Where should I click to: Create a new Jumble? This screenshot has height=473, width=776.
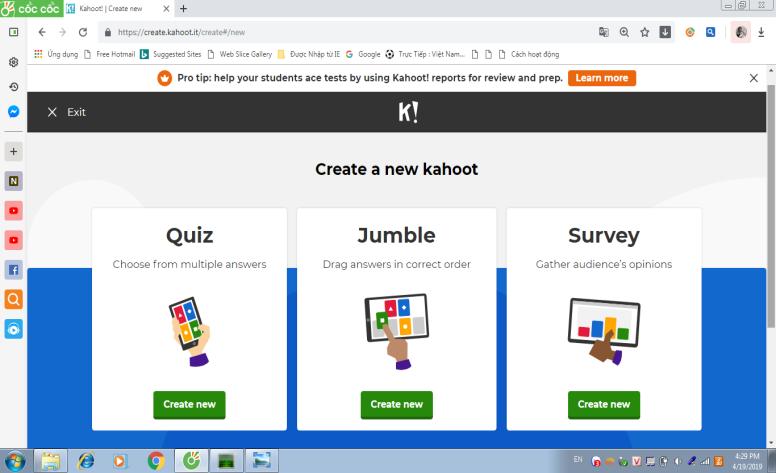(x=396, y=405)
